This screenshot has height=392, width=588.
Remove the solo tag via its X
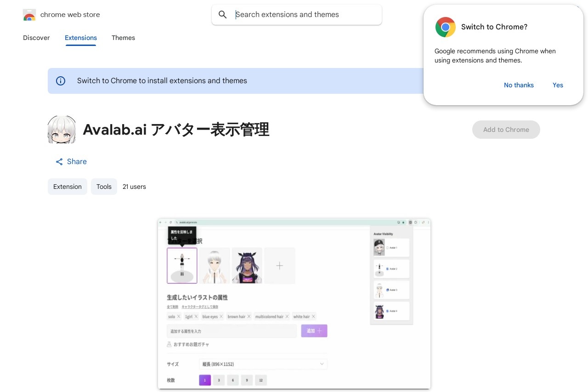179,317
